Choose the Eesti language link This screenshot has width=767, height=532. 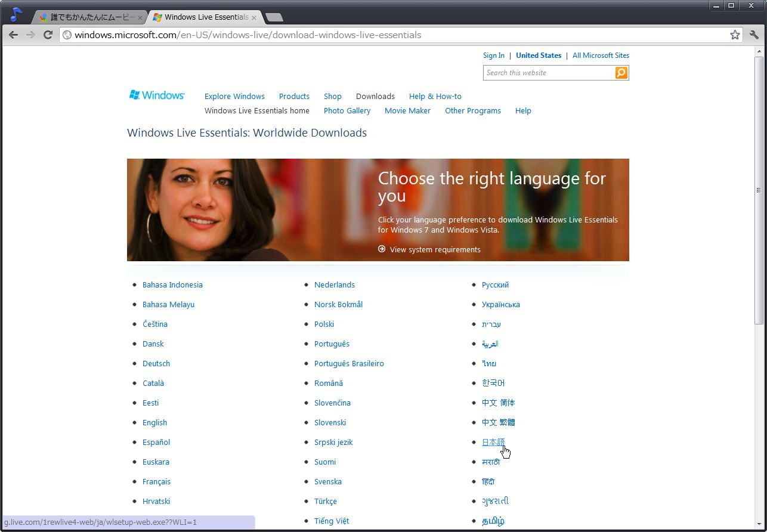click(150, 403)
